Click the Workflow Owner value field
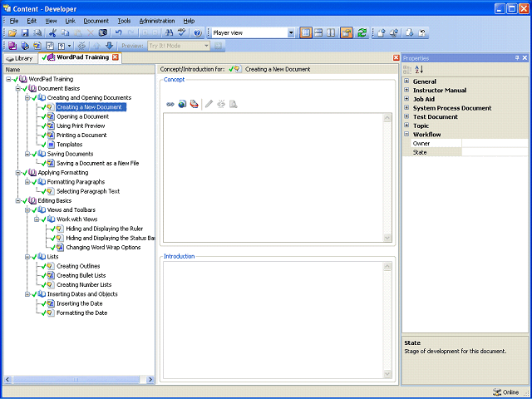The width and height of the screenshot is (532, 399). (x=495, y=143)
